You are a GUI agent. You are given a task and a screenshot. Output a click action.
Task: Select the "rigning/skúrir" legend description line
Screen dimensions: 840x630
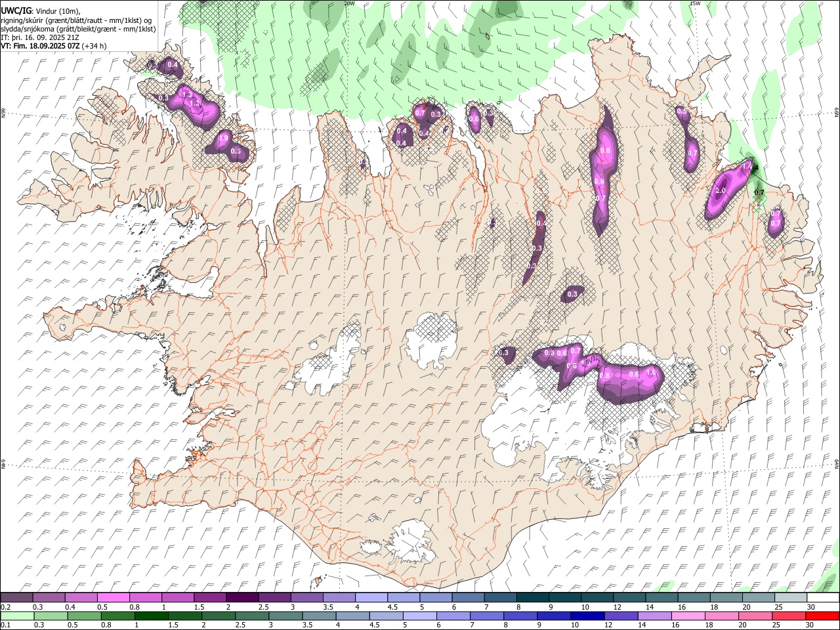[76, 20]
